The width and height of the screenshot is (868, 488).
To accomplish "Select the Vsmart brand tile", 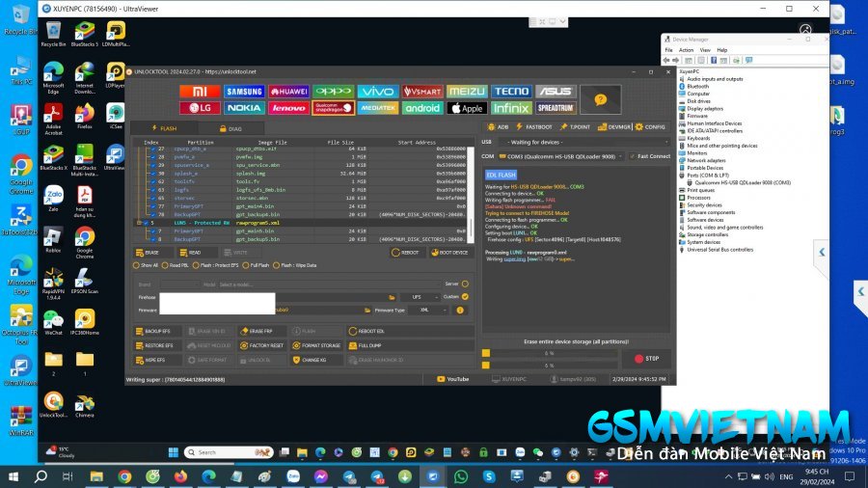I will coord(422,92).
